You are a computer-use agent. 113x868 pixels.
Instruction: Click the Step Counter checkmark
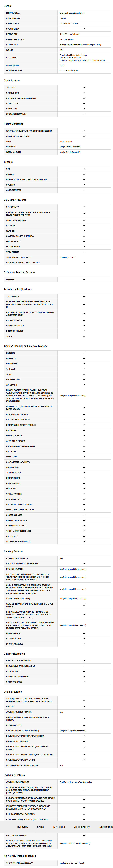pos(84,296)
